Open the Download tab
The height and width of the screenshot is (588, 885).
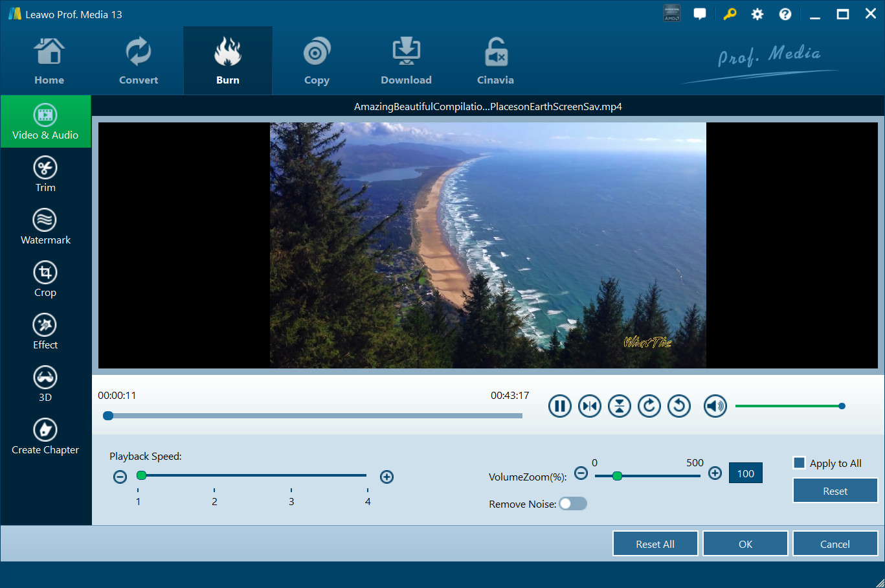pos(406,62)
